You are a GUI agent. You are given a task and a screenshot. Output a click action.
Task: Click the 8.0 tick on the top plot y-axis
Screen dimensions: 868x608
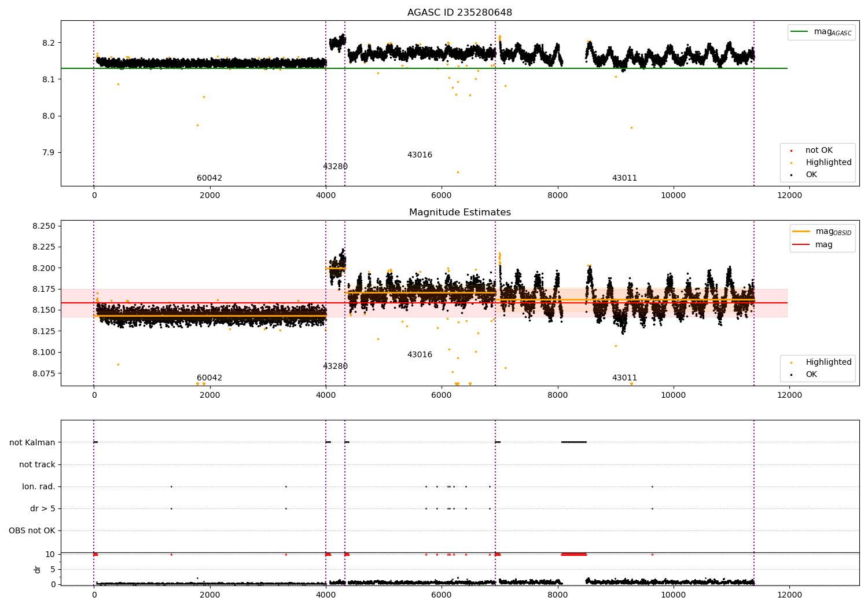pyautogui.click(x=49, y=116)
